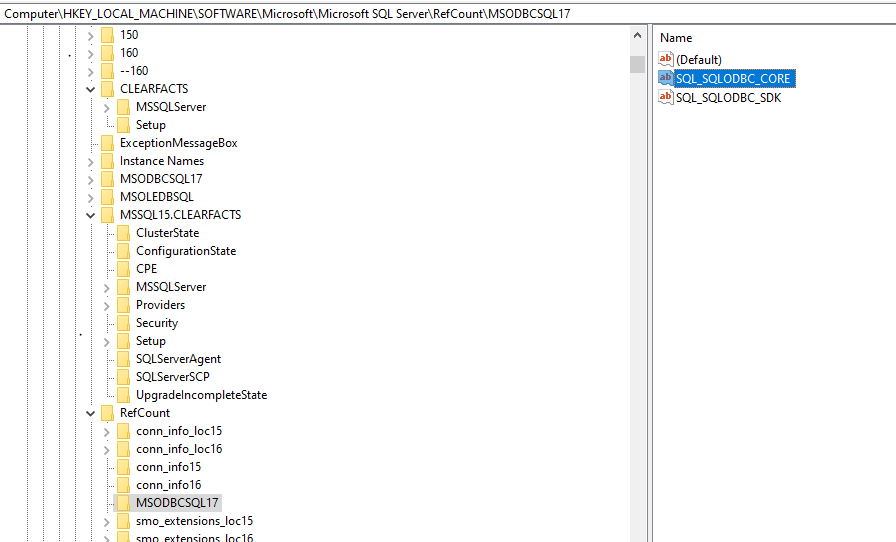Viewport: 896px width, 542px height.
Task: Expand the 150 key
Action: pyautogui.click(x=90, y=35)
